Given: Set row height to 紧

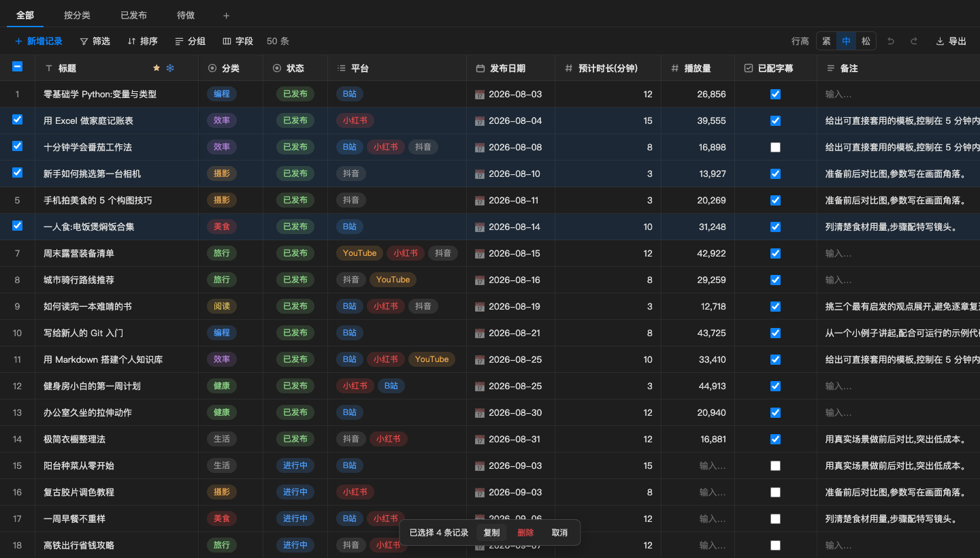Looking at the screenshot, I should (x=826, y=42).
